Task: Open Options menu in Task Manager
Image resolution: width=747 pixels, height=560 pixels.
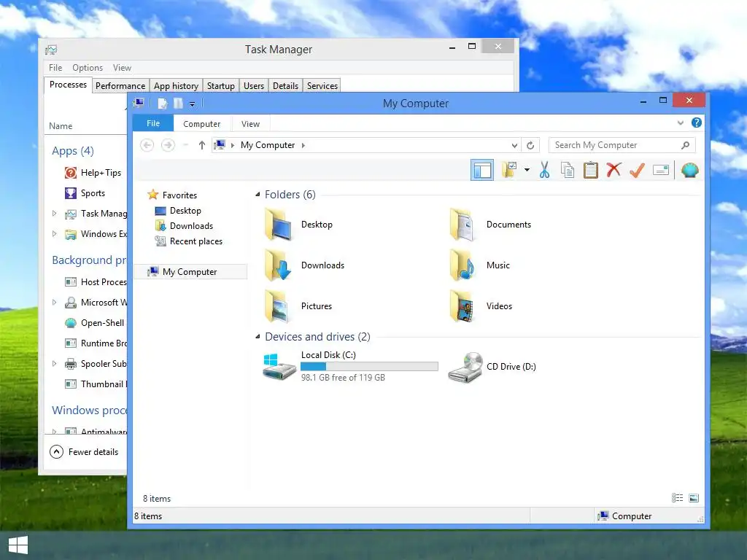Action: click(x=88, y=68)
